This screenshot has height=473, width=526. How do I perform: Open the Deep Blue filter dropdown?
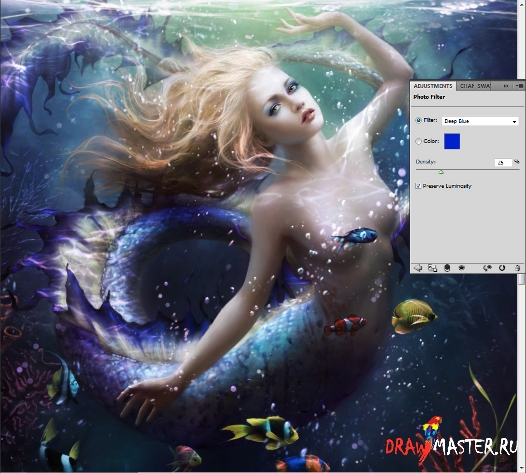point(480,121)
